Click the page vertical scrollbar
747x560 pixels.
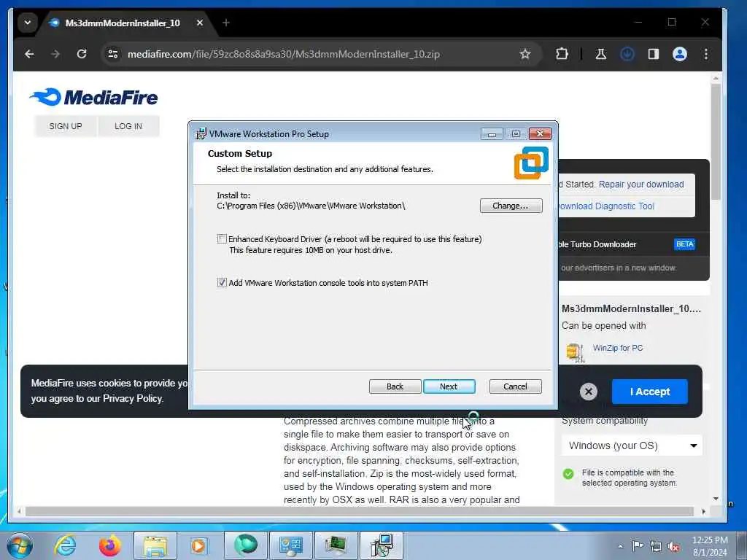click(716, 141)
